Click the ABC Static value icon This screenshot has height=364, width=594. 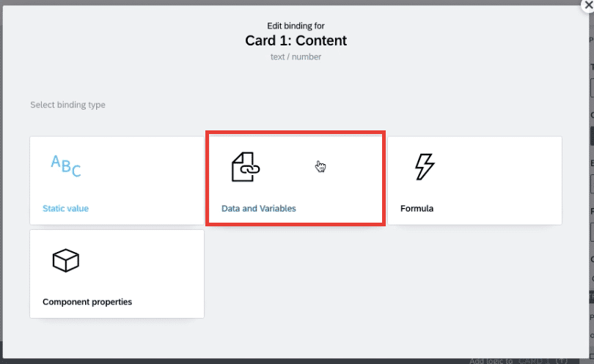[65, 166]
